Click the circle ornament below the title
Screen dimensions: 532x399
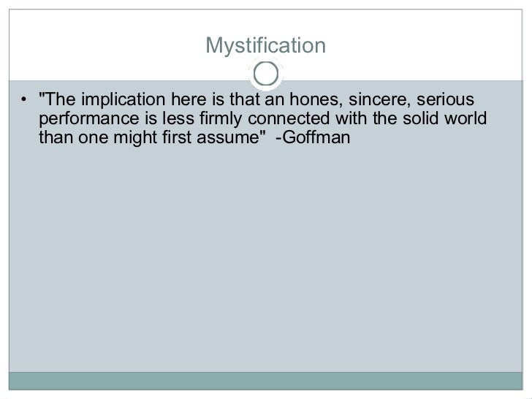click(265, 73)
